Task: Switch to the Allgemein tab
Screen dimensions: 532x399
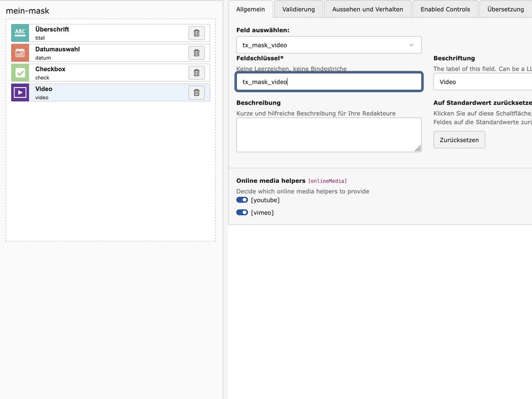Action: tap(250, 9)
